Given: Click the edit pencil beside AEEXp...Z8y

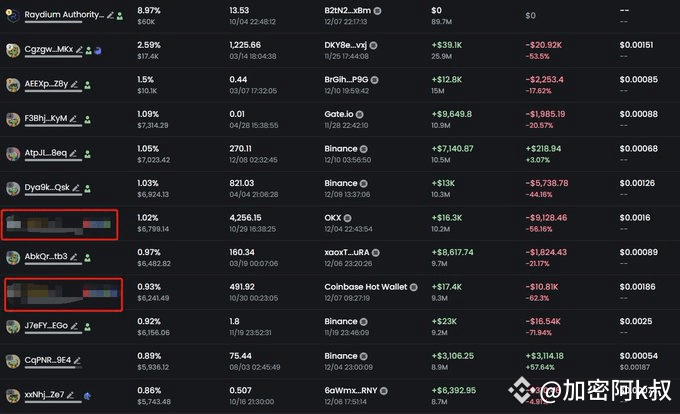Looking at the screenshot, I should click(x=74, y=85).
